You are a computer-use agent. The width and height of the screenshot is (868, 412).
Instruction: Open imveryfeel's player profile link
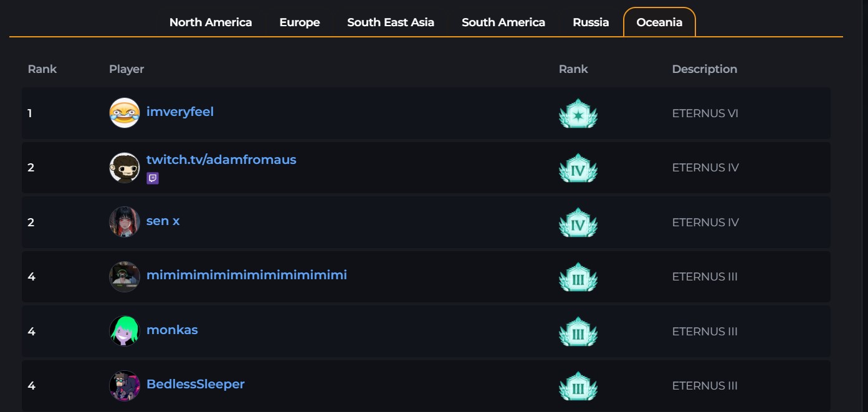tap(180, 112)
